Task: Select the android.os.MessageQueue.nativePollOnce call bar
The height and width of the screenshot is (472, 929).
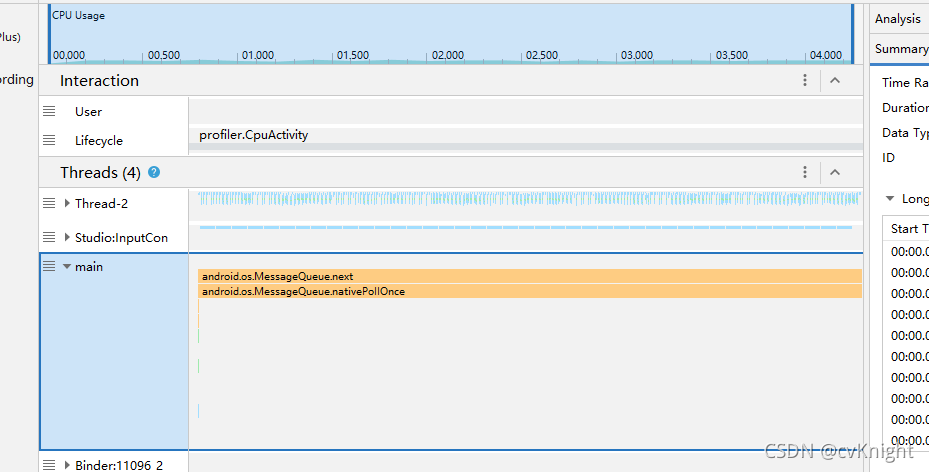Action: click(530, 291)
